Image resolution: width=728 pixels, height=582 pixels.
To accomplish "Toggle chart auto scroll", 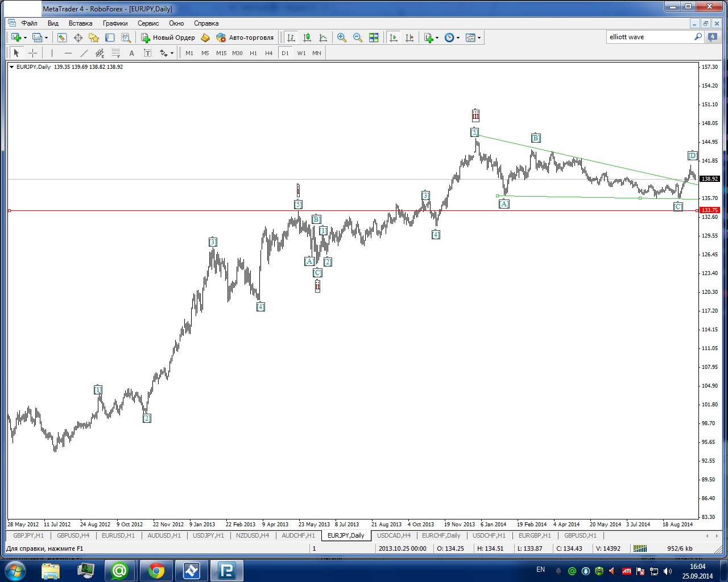I will coord(394,38).
